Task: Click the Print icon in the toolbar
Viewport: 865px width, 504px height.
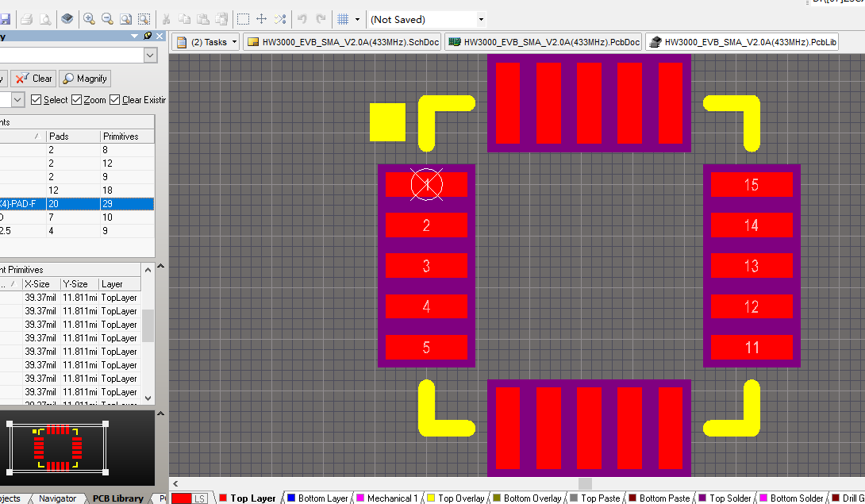Action: [x=26, y=19]
